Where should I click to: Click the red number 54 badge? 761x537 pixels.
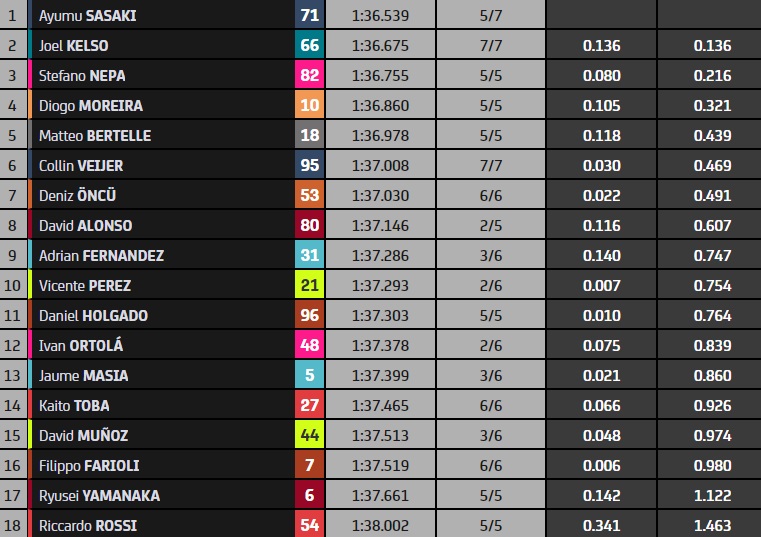coord(310,524)
